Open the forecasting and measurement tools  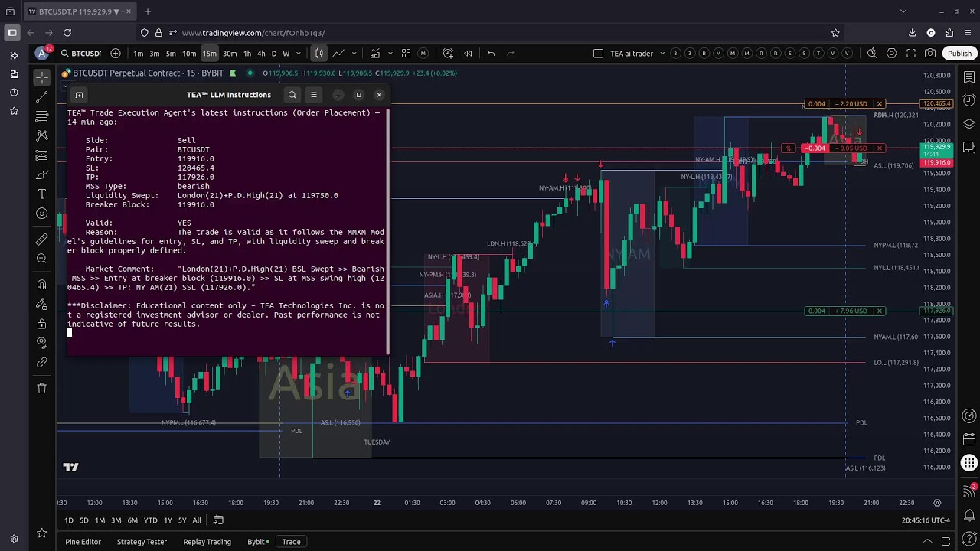(x=42, y=155)
